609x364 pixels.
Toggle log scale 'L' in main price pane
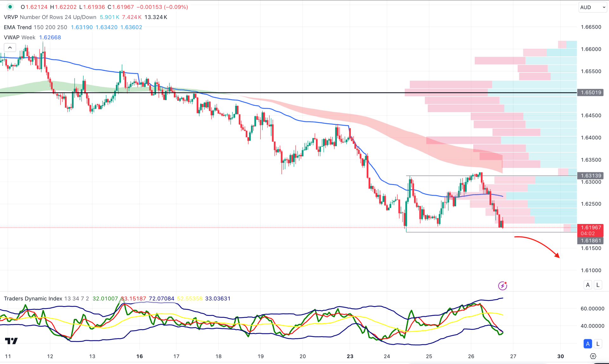click(x=598, y=285)
